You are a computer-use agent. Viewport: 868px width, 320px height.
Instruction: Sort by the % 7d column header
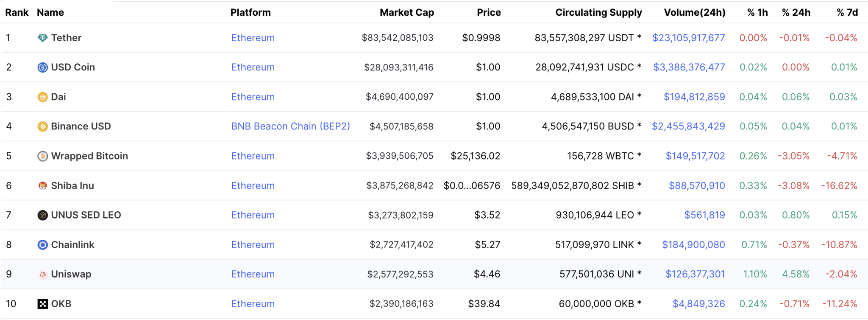(847, 12)
